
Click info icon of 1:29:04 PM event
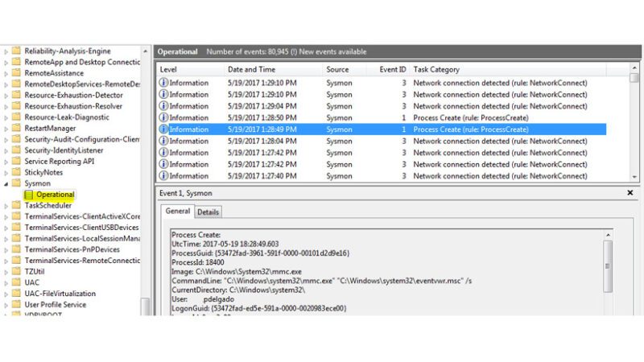(163, 106)
